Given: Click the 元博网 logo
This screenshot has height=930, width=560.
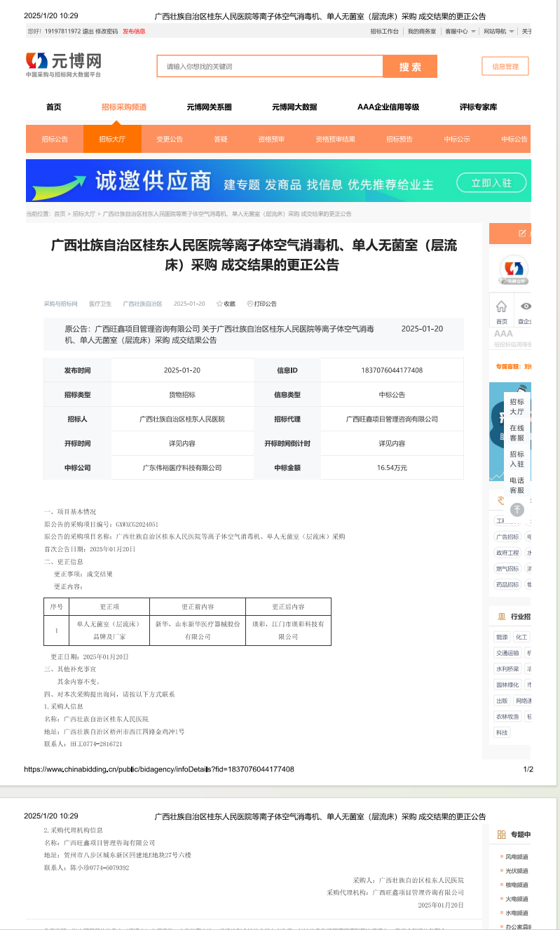Looking at the screenshot, I should (64, 64).
